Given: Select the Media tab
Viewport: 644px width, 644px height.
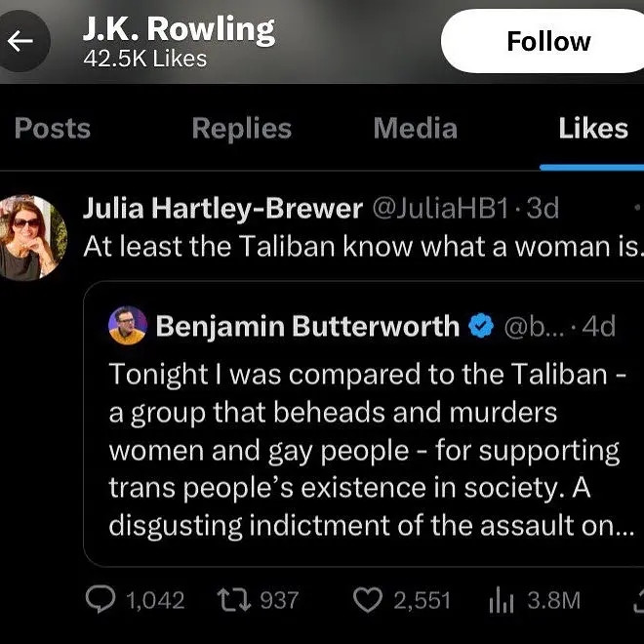Looking at the screenshot, I should (x=415, y=129).
